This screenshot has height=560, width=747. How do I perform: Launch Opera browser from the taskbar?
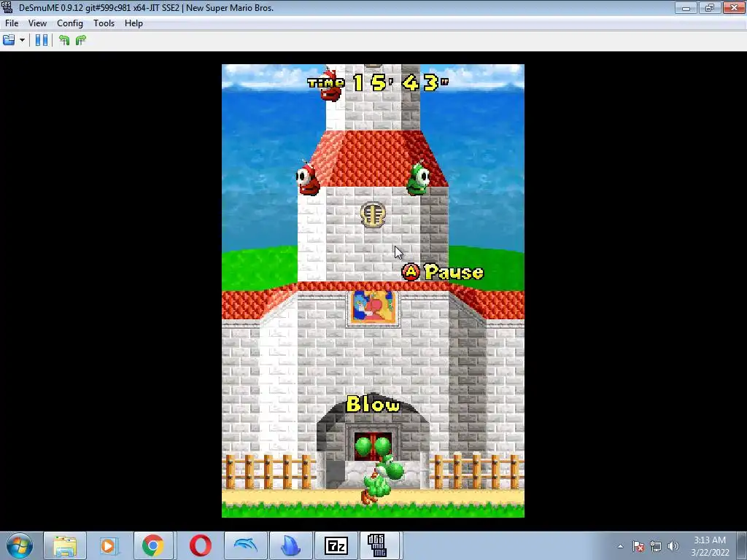pyautogui.click(x=200, y=545)
